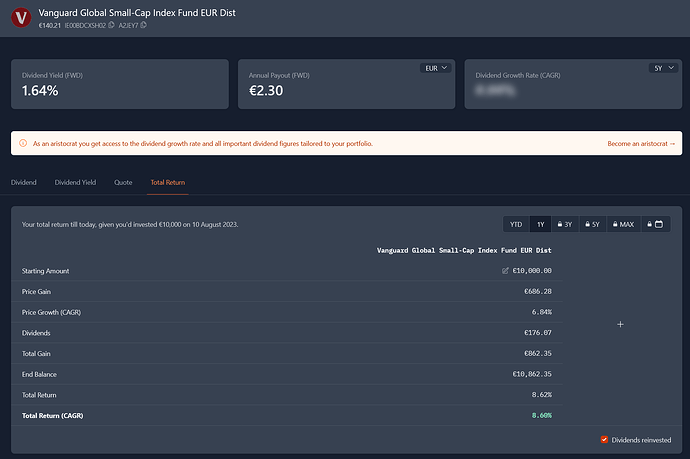Click the Vanguard fund logo
The width and height of the screenshot is (690, 459).
(x=21, y=18)
